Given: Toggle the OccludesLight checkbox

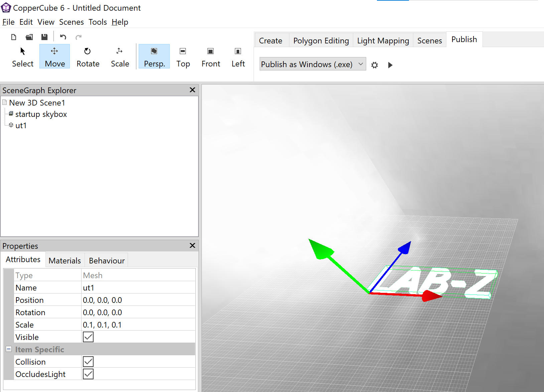Looking at the screenshot, I should pyautogui.click(x=88, y=374).
